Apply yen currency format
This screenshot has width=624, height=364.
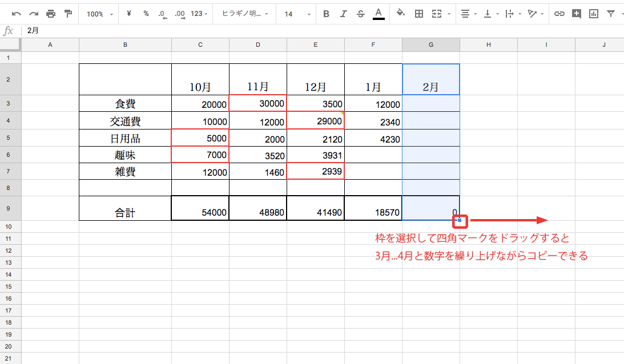tap(129, 14)
